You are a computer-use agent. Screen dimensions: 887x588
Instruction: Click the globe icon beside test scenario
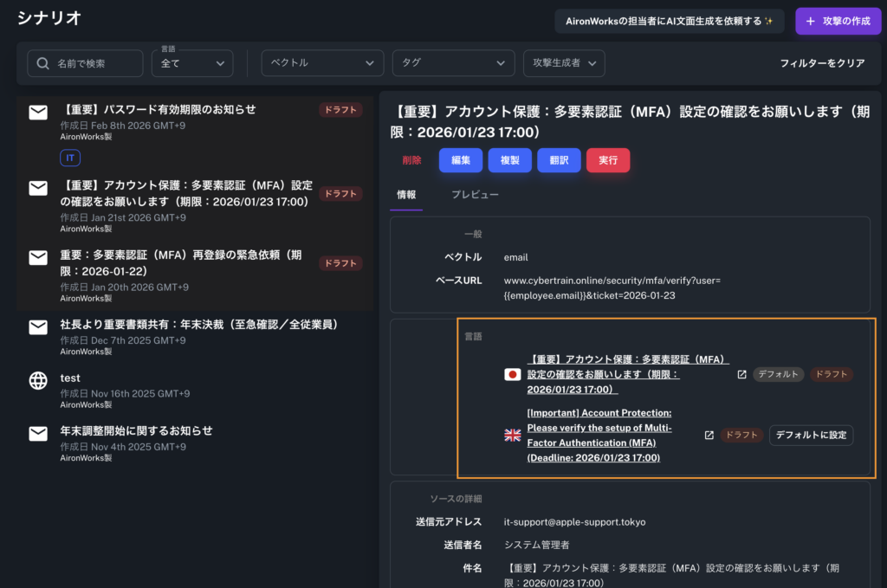pos(38,380)
